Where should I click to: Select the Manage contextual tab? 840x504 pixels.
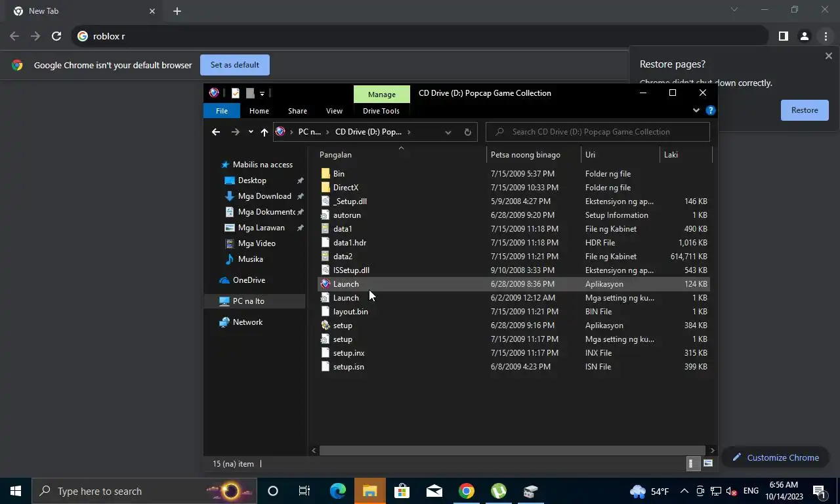tap(382, 94)
